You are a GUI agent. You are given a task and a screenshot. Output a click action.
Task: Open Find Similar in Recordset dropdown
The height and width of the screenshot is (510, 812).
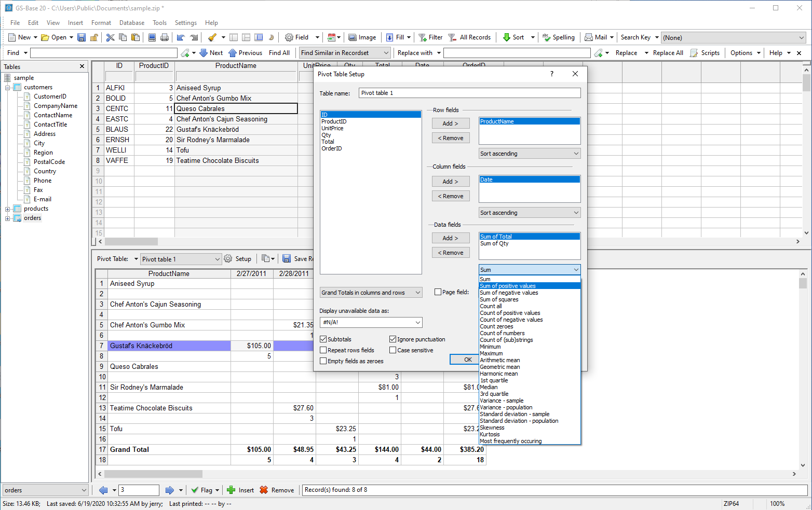345,53
